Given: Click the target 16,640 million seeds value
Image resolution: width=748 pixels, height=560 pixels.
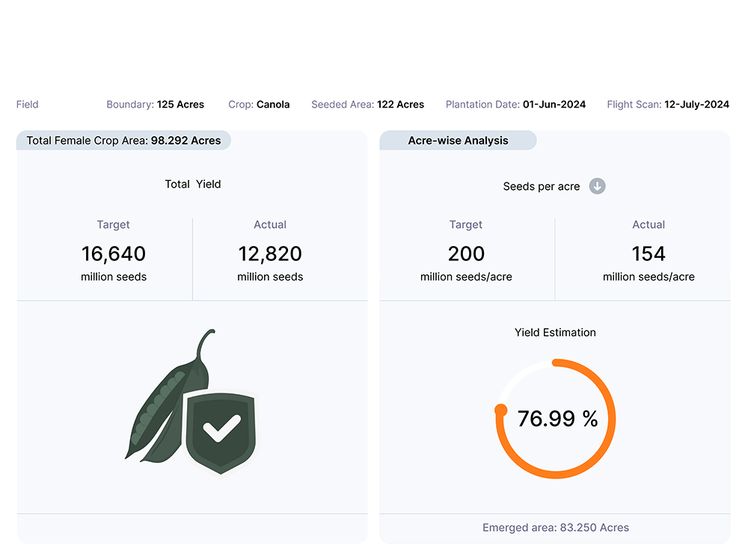Looking at the screenshot, I should coord(114,254).
